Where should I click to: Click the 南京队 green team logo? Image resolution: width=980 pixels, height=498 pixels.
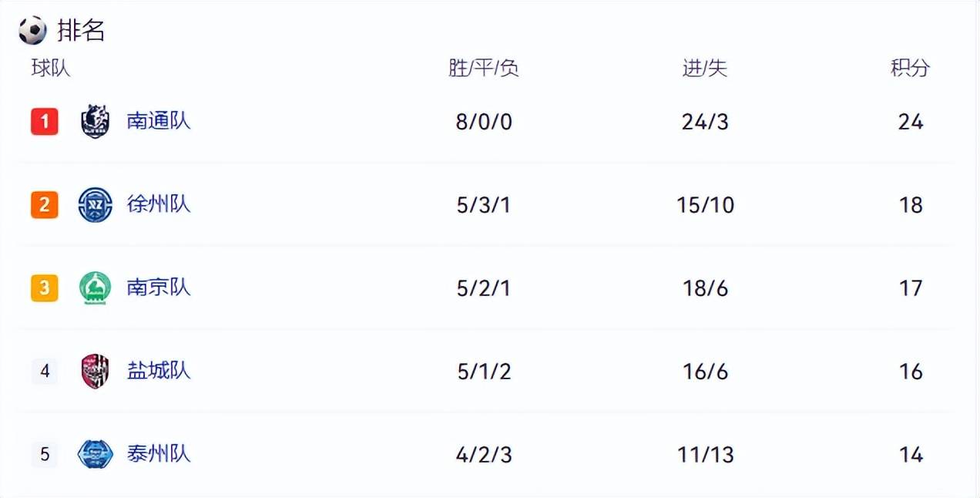pos(96,288)
